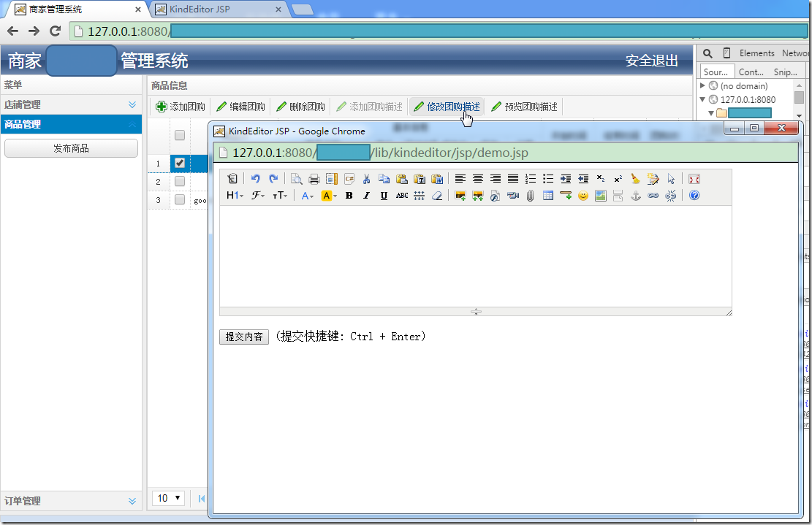Apply superscript formatting
Image resolution: width=812 pixels, height=525 pixels.
618,179
